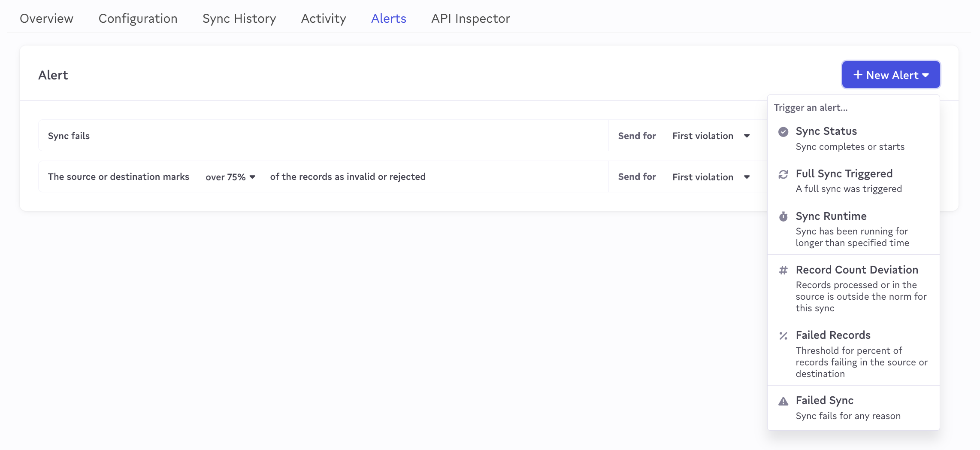Open the Sync History tab
This screenshot has width=980, height=450.
coord(239,18)
